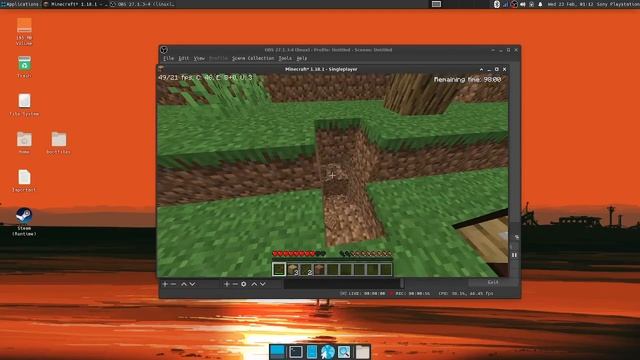Screen dimensions: 640x360
Task: Move scene up with the scenes up arrow
Action: [x=184, y=284]
